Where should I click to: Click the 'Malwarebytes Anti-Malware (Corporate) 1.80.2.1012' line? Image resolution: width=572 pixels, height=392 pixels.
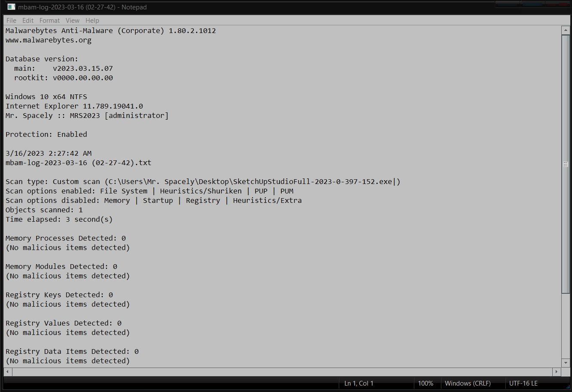(111, 31)
